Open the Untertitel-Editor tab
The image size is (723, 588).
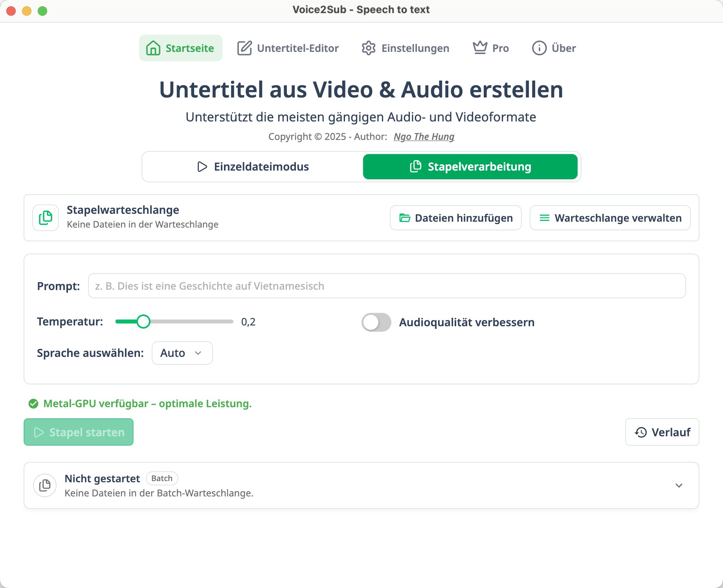coord(288,48)
